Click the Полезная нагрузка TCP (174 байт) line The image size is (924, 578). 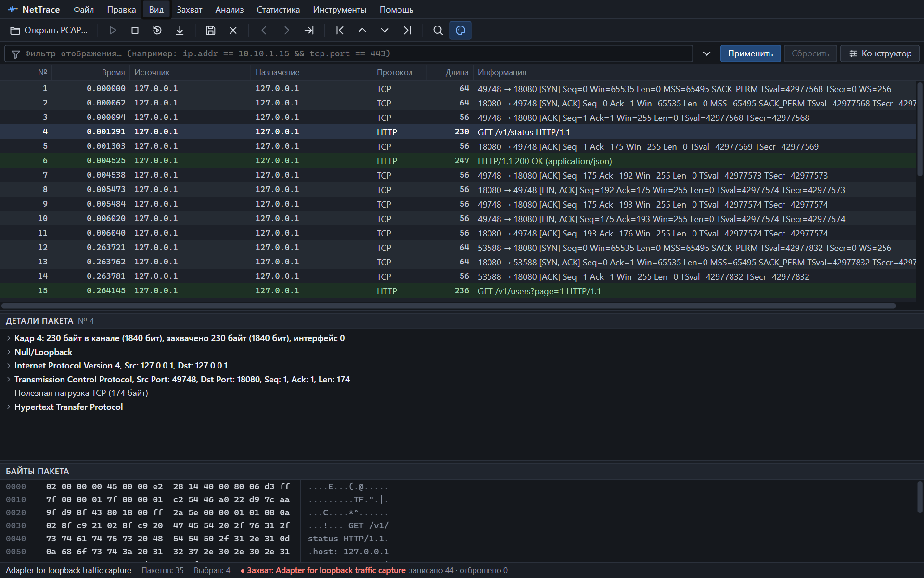(x=81, y=393)
